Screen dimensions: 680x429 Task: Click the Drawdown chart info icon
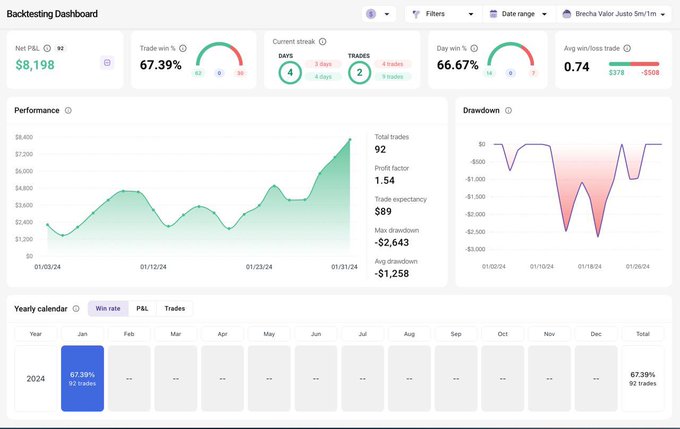(508, 111)
